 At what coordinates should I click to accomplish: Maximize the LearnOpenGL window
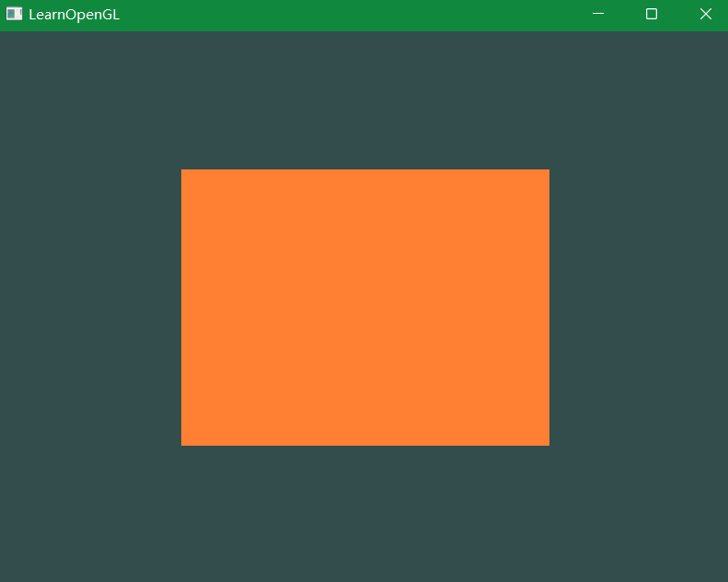pos(652,14)
